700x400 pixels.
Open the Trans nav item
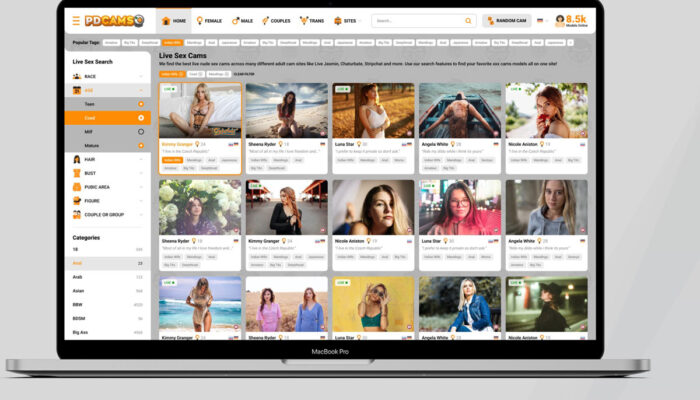(x=312, y=21)
